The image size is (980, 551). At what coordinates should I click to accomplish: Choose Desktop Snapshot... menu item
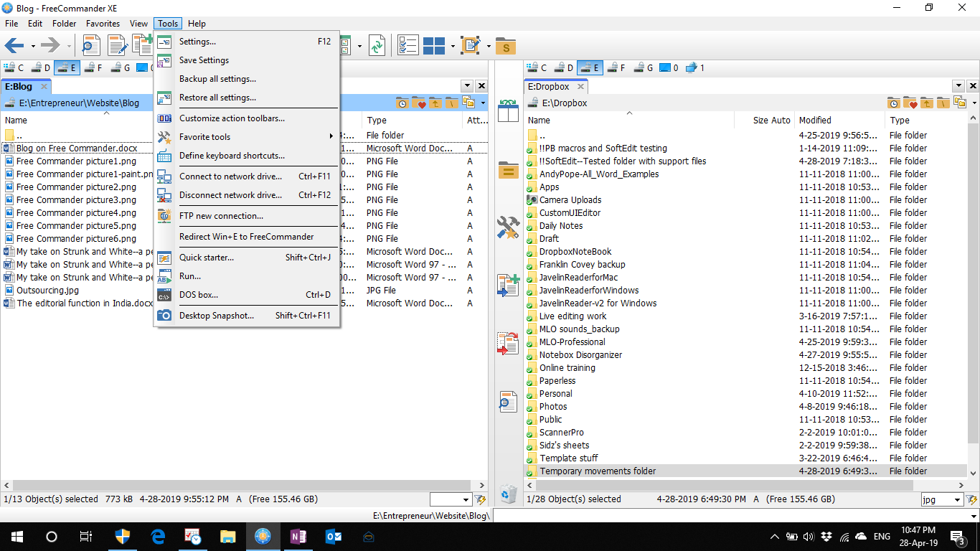(247, 315)
